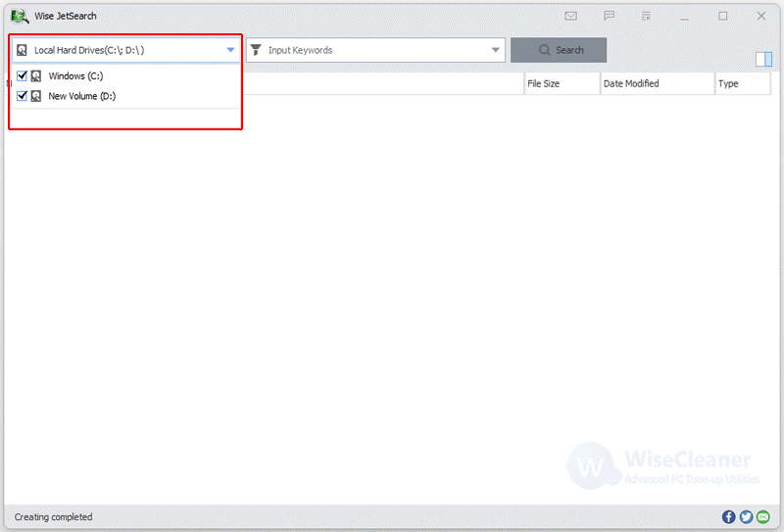Uncheck the New Volume (D:) drive checkbox

point(22,96)
